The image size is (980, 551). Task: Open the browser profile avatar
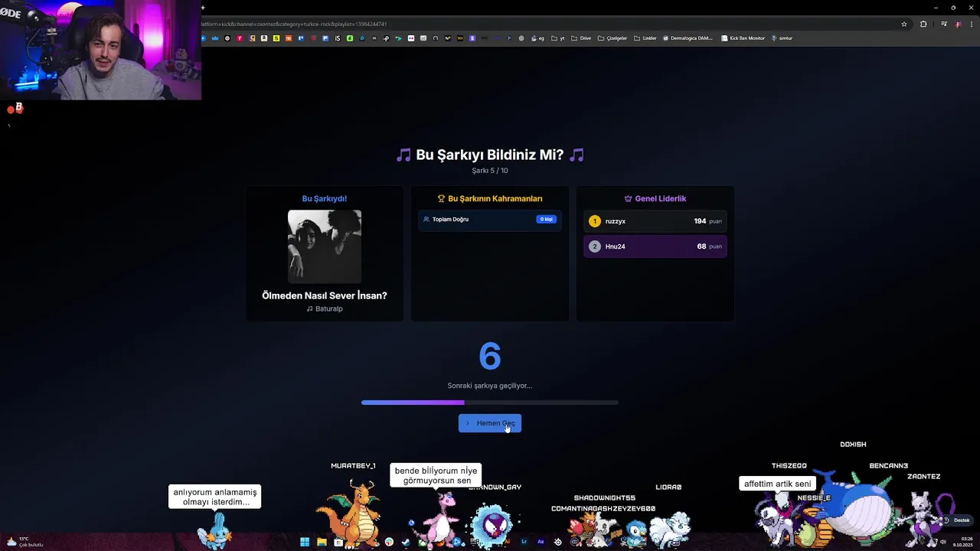(x=958, y=24)
